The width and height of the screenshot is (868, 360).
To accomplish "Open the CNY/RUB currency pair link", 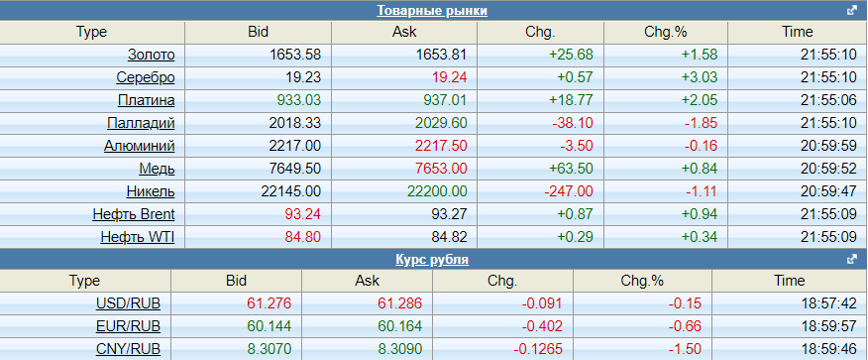I will 129,349.
